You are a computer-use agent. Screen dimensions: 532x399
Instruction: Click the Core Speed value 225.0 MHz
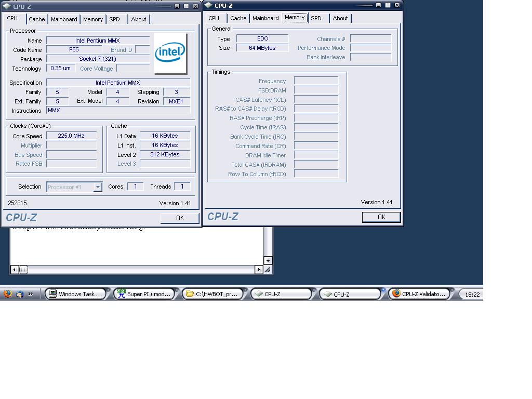pos(71,136)
